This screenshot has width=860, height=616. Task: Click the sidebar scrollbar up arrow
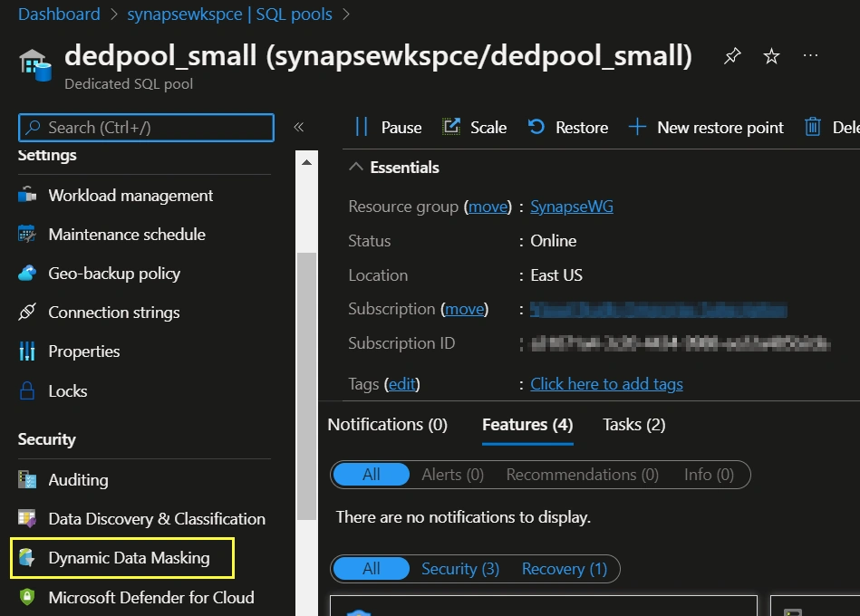(x=306, y=162)
